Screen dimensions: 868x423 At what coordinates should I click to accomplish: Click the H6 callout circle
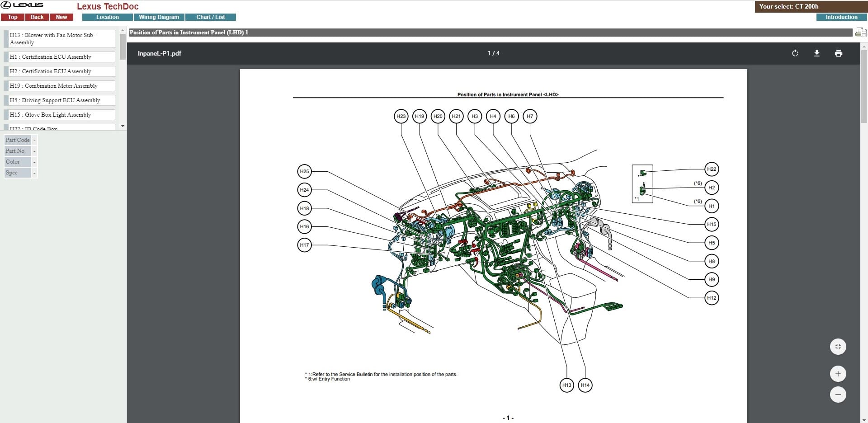coord(511,116)
